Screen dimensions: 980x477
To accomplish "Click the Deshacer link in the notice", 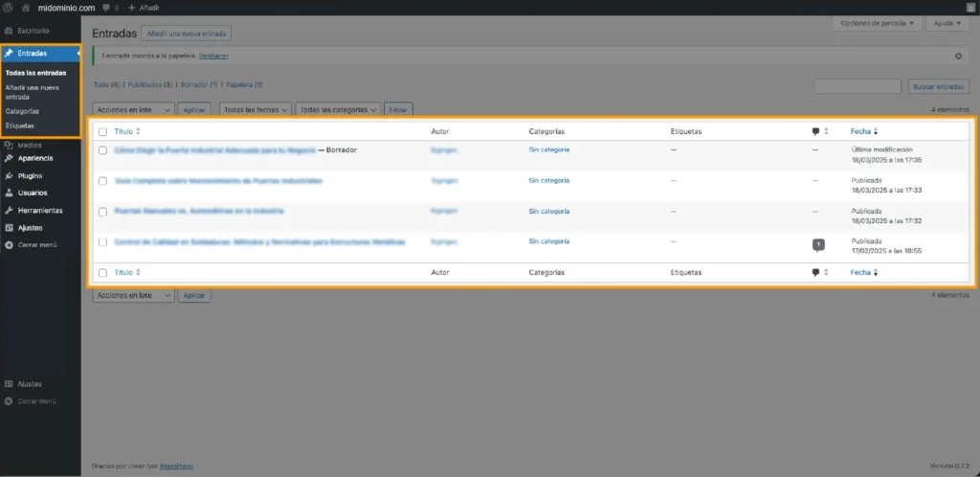I will (x=213, y=56).
